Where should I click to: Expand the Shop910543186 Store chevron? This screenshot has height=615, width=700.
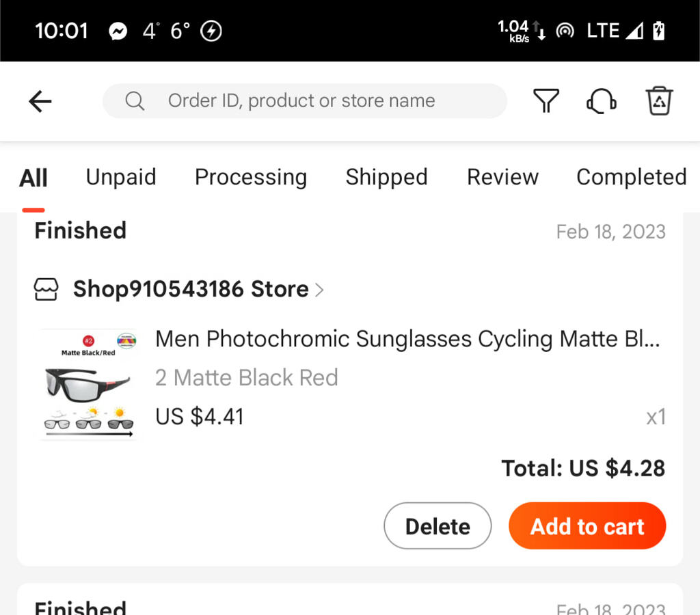[x=319, y=290]
